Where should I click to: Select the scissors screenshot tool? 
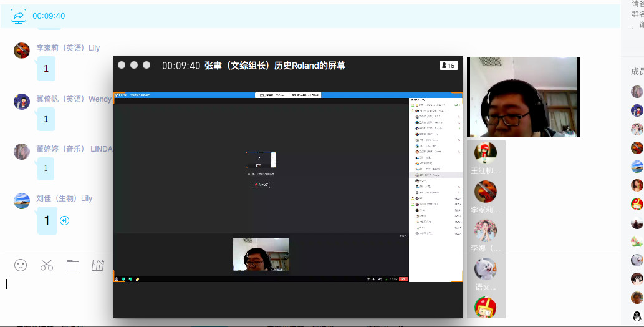[47, 265]
